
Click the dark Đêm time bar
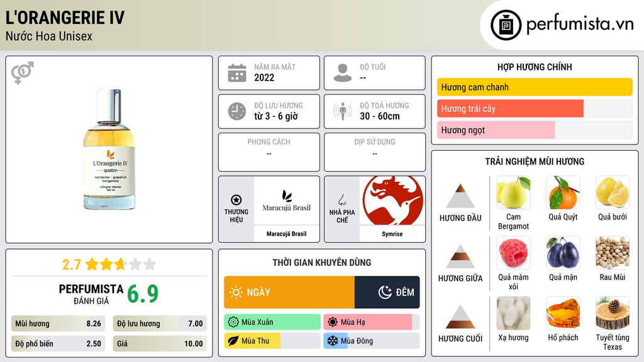pos(387,292)
